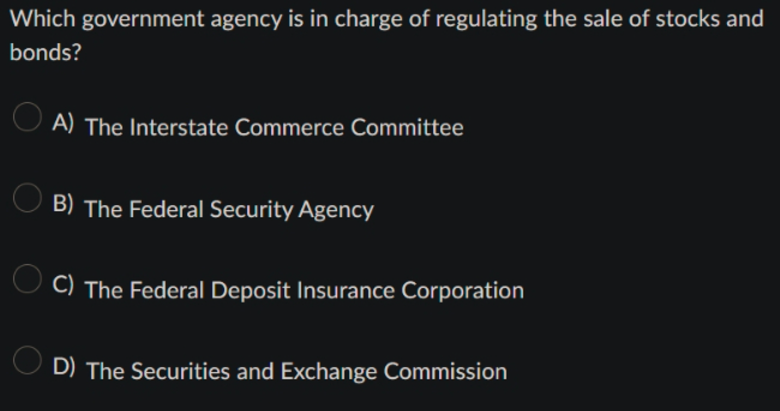
Task: Choose The Securities and Exchange Commission text
Action: [296, 372]
